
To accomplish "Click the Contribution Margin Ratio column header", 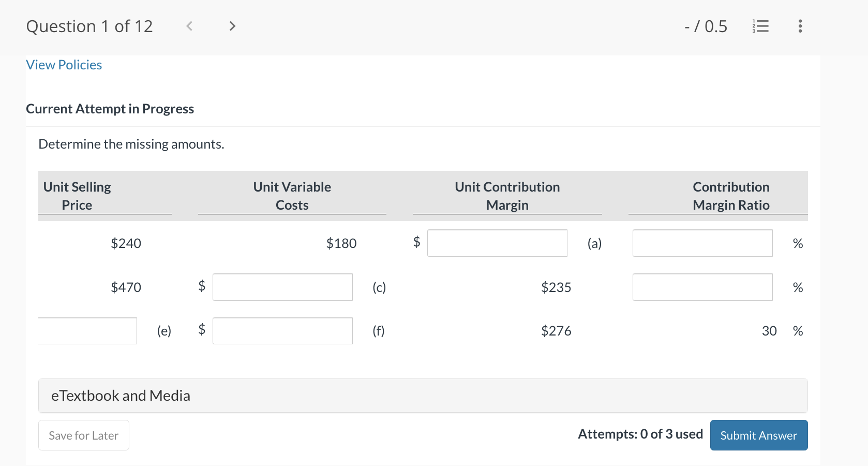I will (x=730, y=196).
